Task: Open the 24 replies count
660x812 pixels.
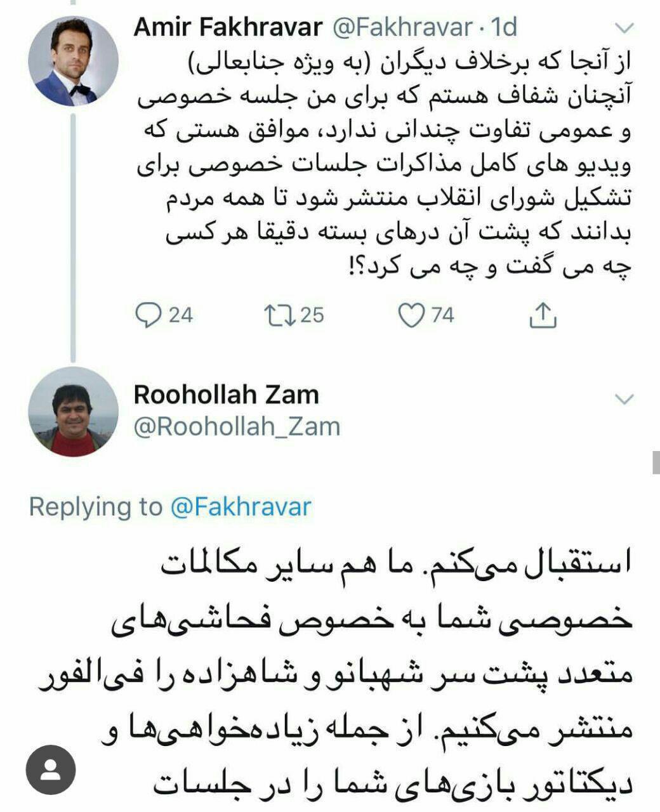Action: tap(180, 315)
